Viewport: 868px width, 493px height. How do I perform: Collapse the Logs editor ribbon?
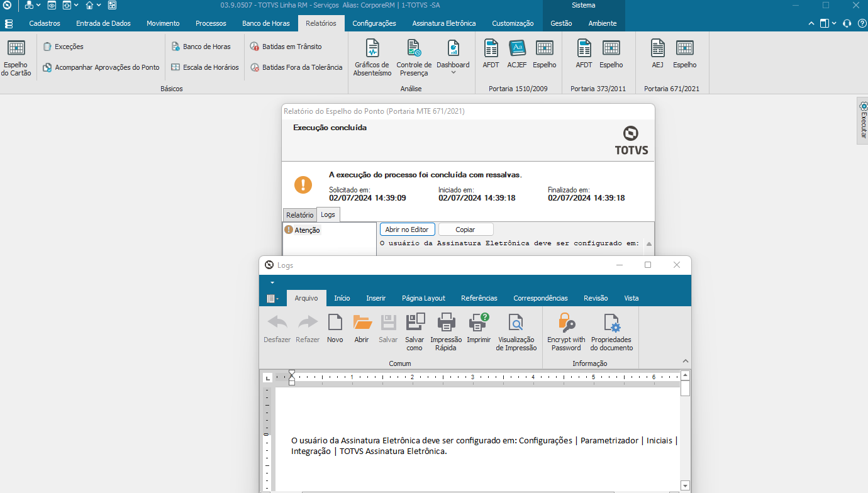[686, 361]
